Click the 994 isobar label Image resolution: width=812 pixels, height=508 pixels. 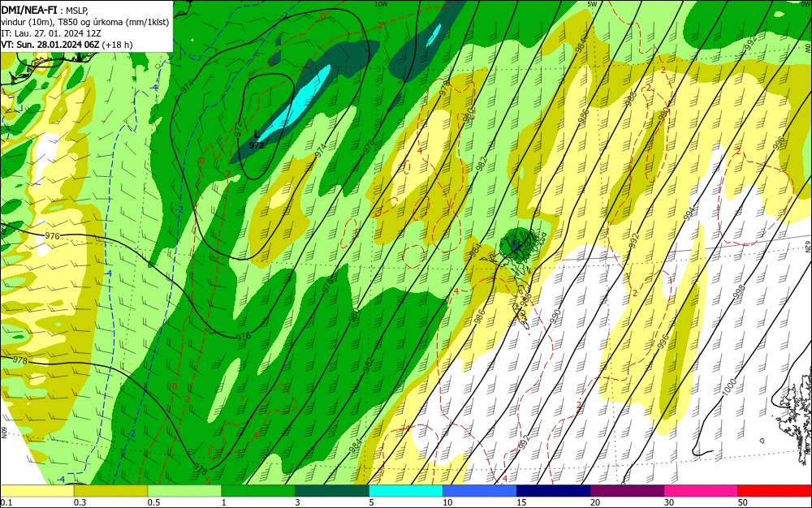(x=689, y=213)
